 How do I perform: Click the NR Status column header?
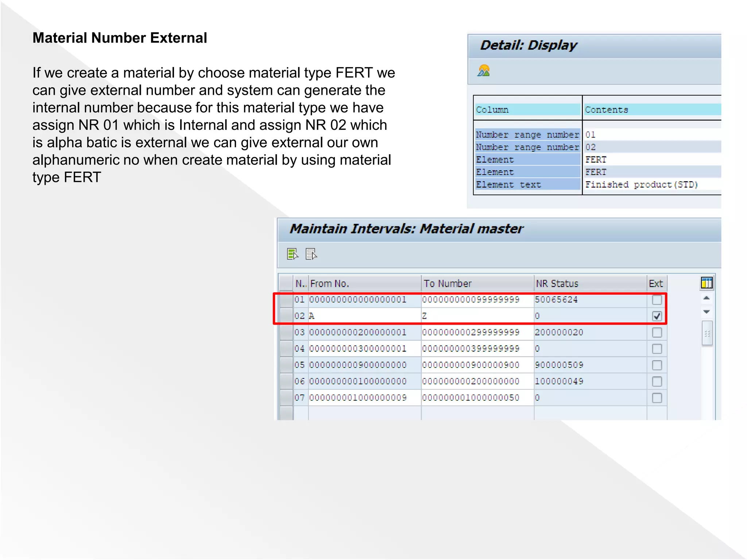click(590, 283)
